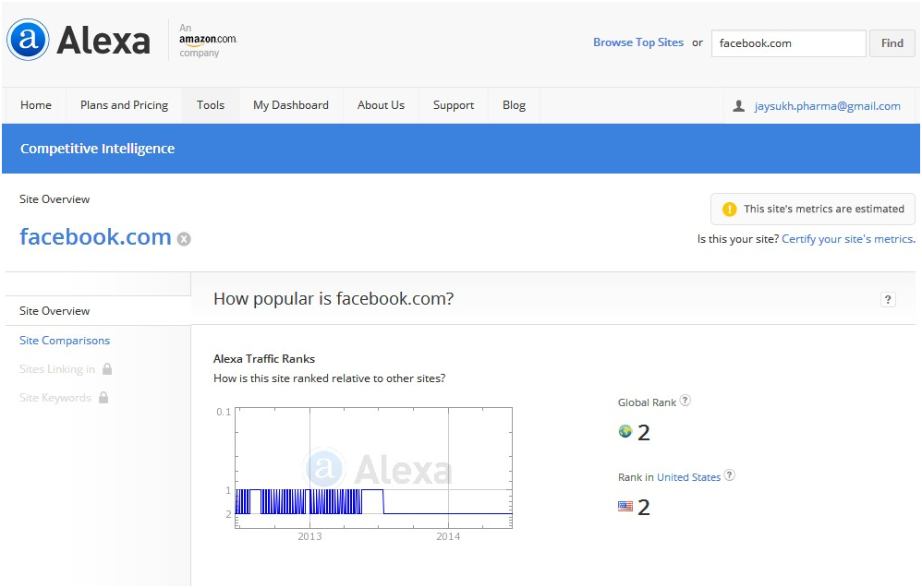The width and height of the screenshot is (922, 588).
Task: Open the Browse Top Sites link
Action: pos(638,42)
